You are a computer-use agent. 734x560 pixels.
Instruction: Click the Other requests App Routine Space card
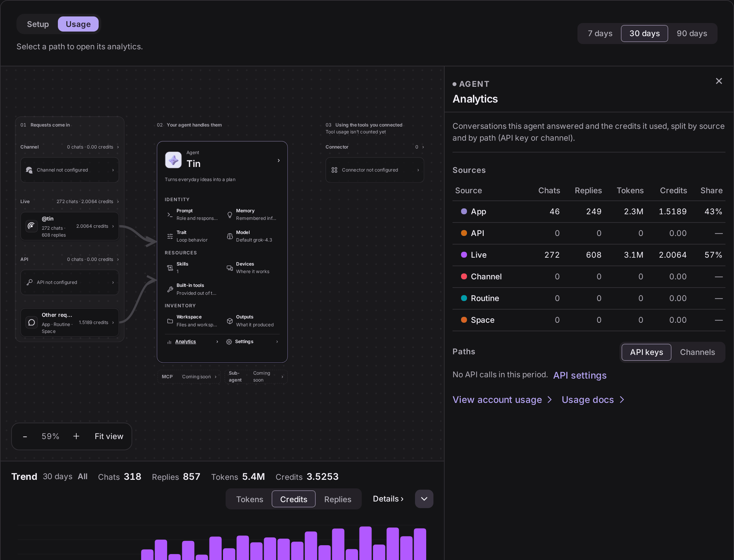[69, 322]
